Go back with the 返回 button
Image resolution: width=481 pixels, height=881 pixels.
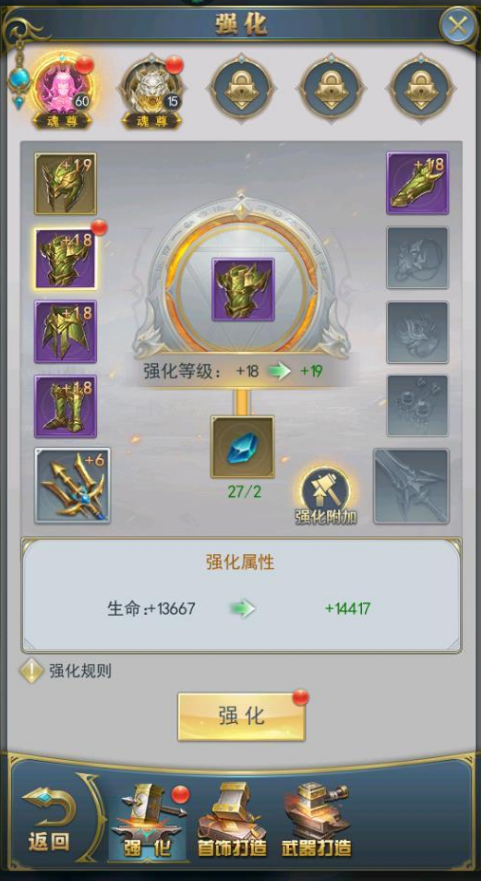[x=49, y=820]
